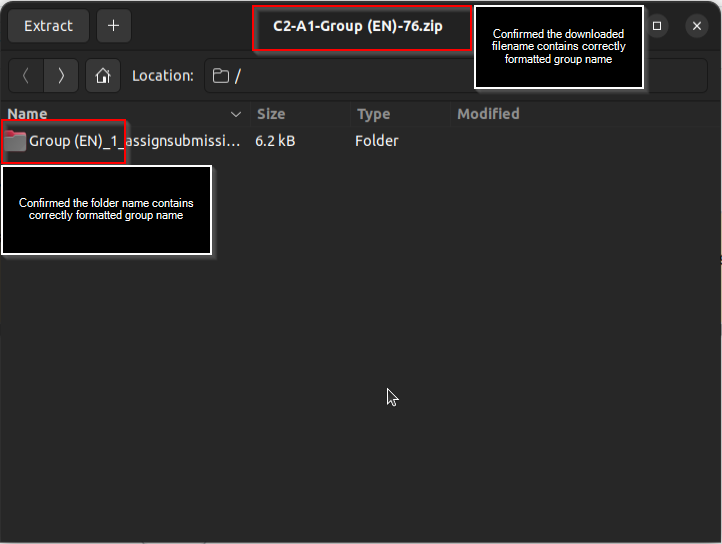This screenshot has height=544, width=722.
Task: Close the archive manager window
Action: click(x=697, y=26)
